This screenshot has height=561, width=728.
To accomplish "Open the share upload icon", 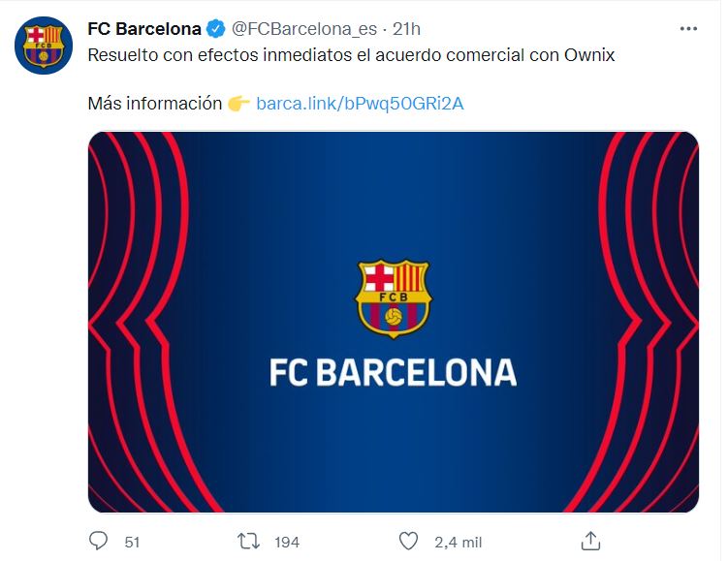I will coord(590,541).
